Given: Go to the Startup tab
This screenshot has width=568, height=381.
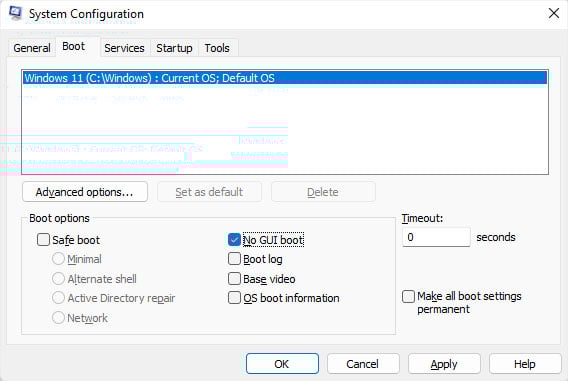Looking at the screenshot, I should click(x=174, y=48).
